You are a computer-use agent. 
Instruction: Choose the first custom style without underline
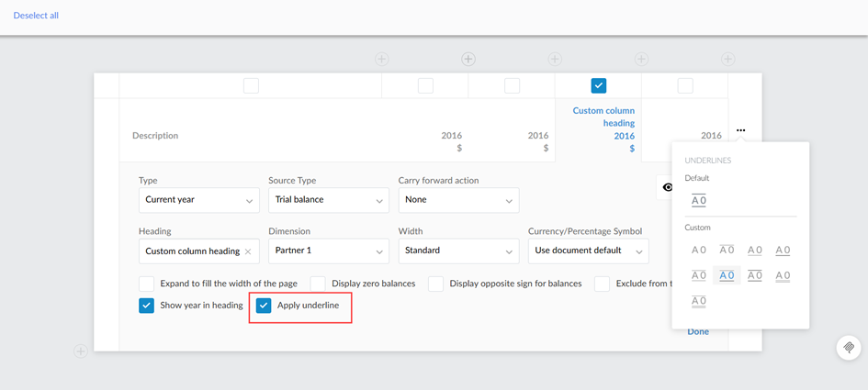click(699, 250)
